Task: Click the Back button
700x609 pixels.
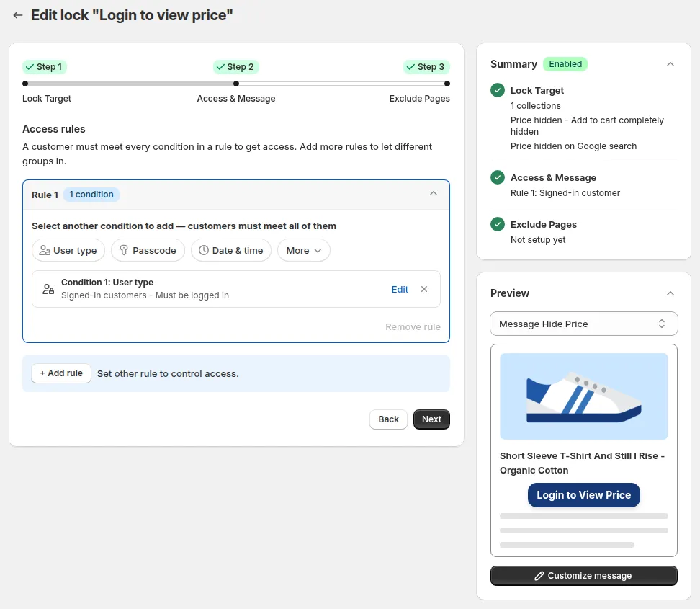Action: tap(388, 419)
